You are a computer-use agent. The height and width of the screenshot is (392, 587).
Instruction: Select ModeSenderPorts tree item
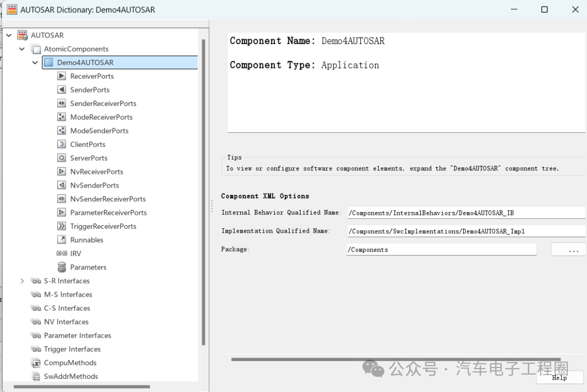[x=99, y=130]
